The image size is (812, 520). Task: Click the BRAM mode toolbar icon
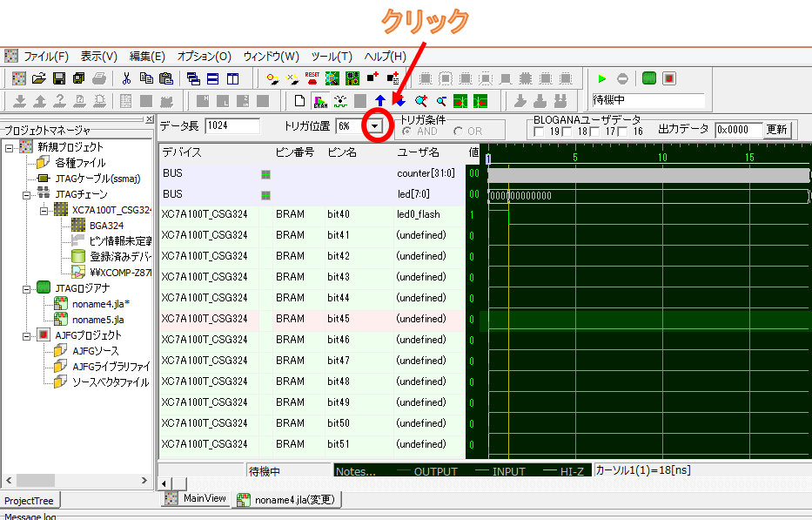(319, 101)
